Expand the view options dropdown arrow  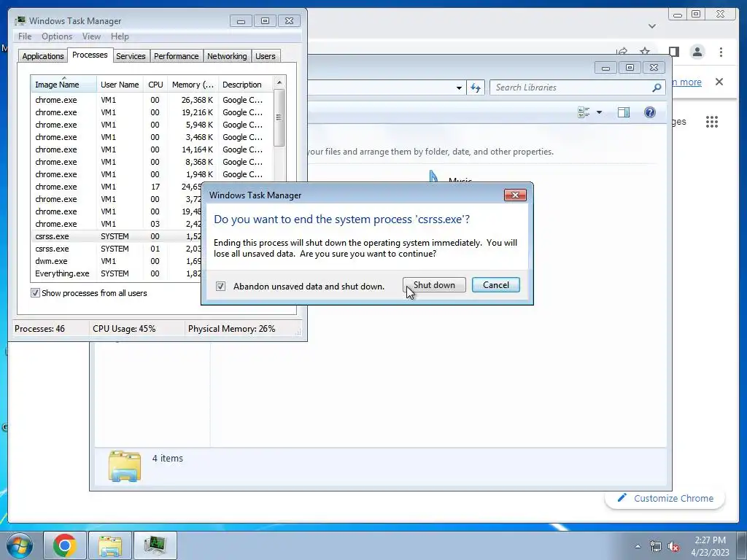[x=600, y=112]
